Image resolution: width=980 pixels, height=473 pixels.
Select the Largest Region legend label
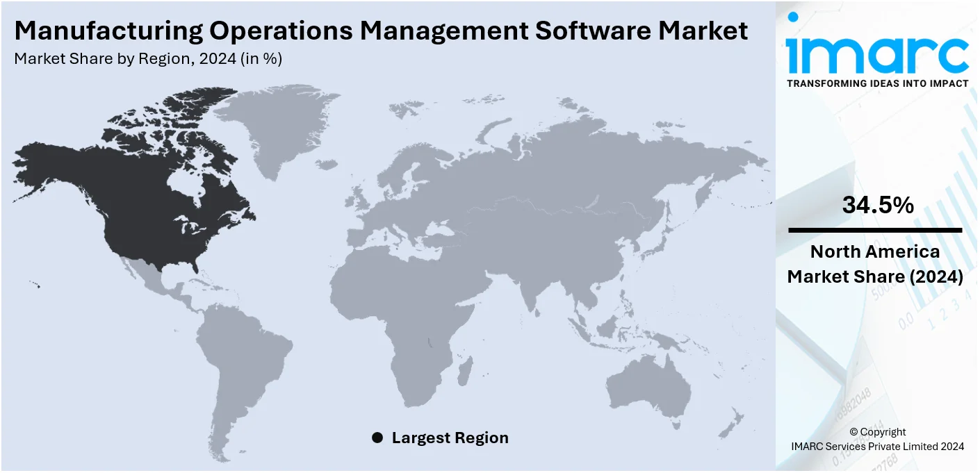pyautogui.click(x=450, y=438)
